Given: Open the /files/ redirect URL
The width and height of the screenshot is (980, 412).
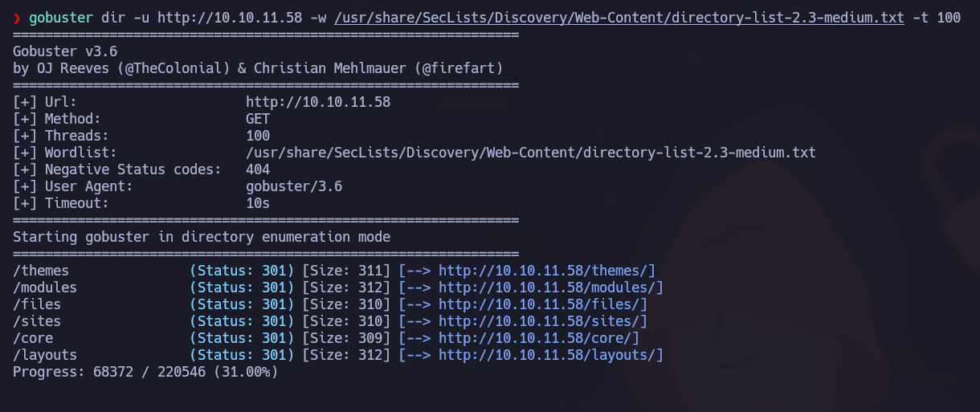Looking at the screenshot, I should point(542,304).
